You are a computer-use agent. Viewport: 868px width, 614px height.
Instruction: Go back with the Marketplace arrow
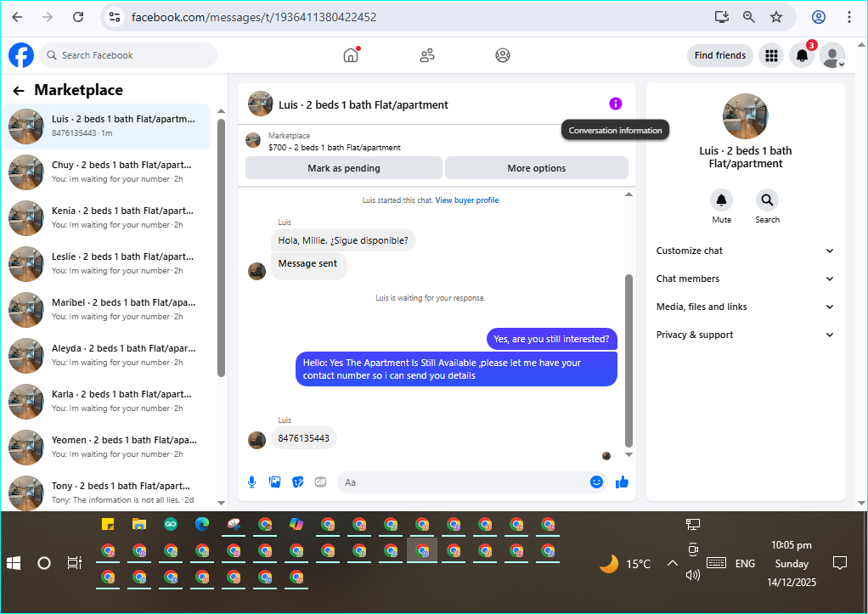point(19,91)
